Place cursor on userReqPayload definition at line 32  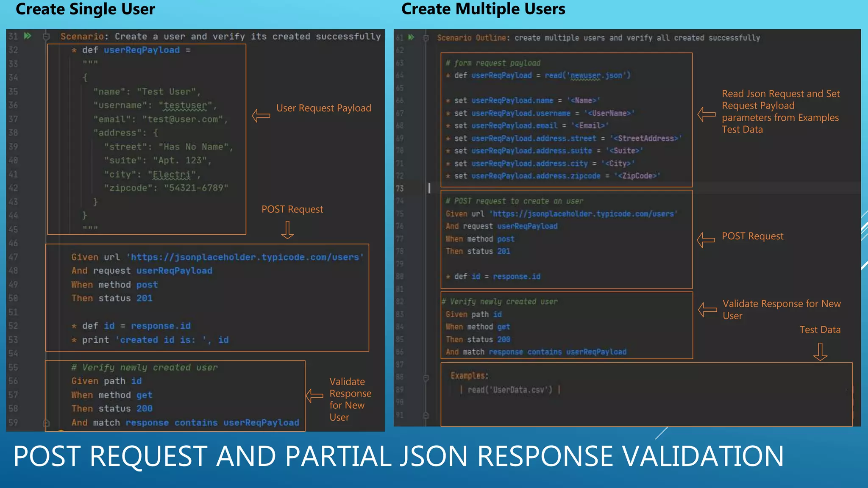click(x=142, y=50)
